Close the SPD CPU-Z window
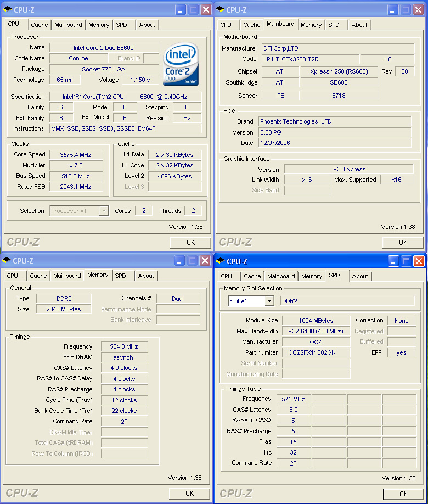 tap(419, 261)
